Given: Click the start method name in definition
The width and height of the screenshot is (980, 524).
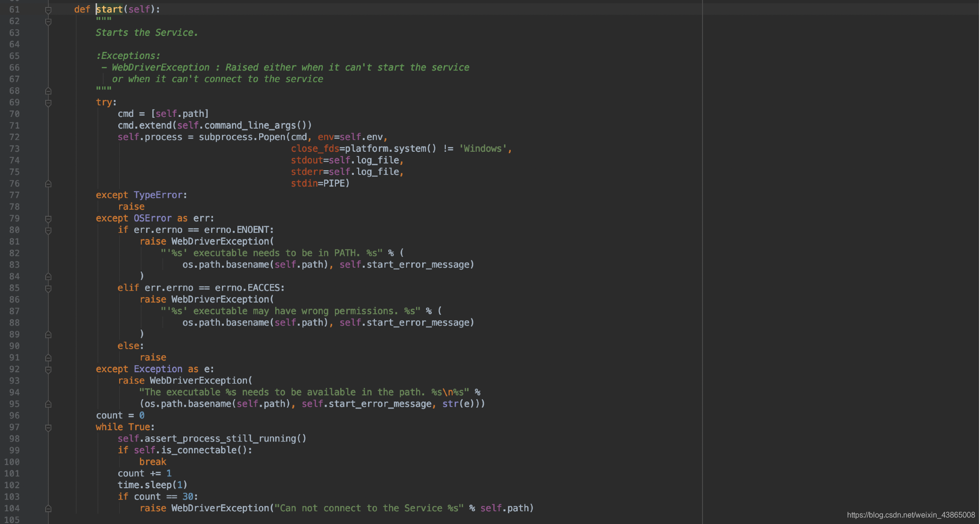Looking at the screenshot, I should point(109,9).
